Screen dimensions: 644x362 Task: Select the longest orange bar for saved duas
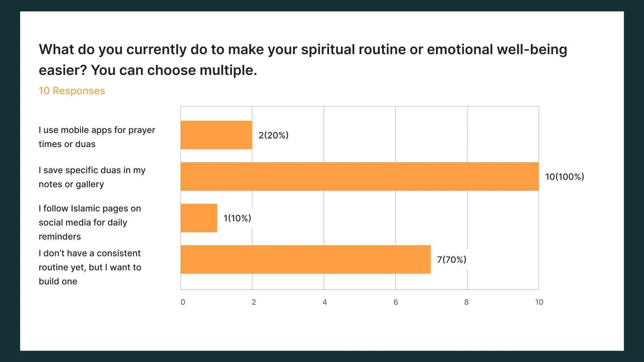tap(359, 177)
